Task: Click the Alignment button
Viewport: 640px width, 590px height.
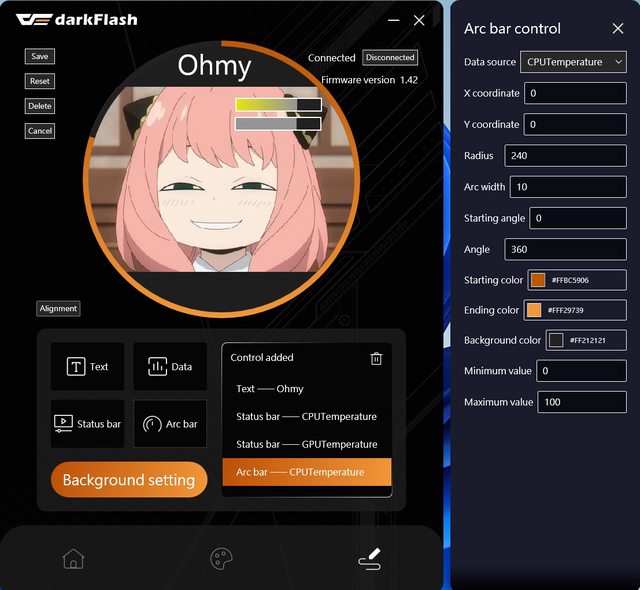Action: (x=58, y=309)
